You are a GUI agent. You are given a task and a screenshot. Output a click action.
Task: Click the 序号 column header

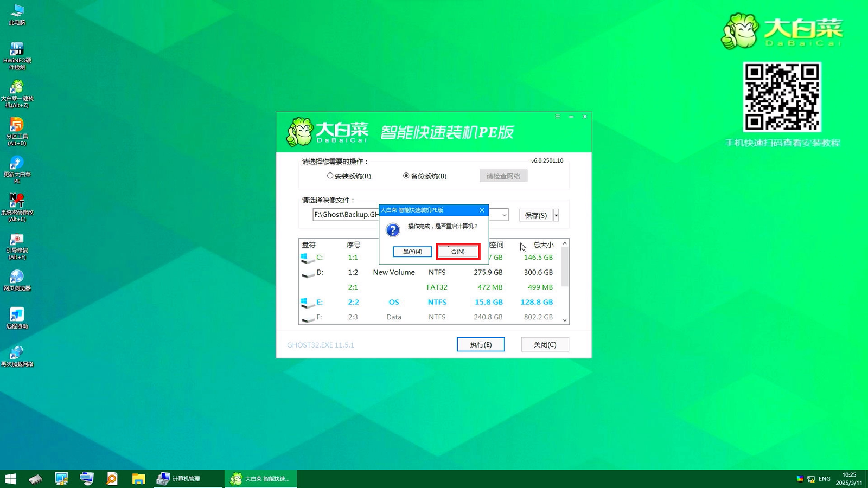[x=353, y=245]
